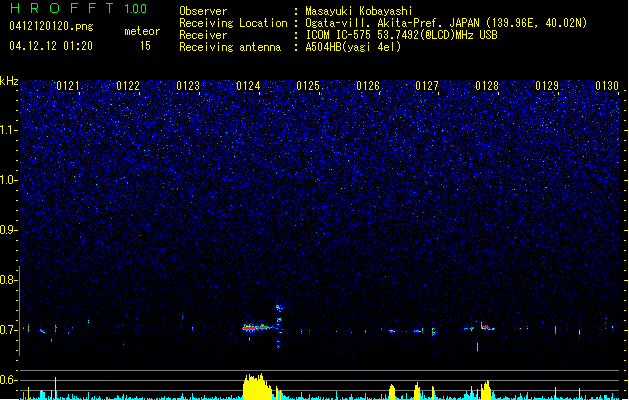Select the Ogata-vill. Akita-Pref. JAPAN location text
The image size is (629, 400).
click(x=446, y=23)
